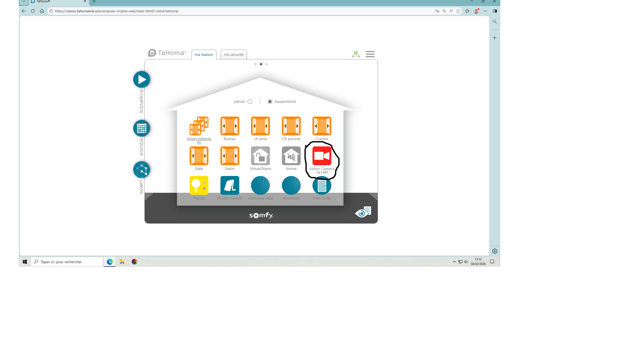Open the Agenda calendar icon

pos(142,128)
